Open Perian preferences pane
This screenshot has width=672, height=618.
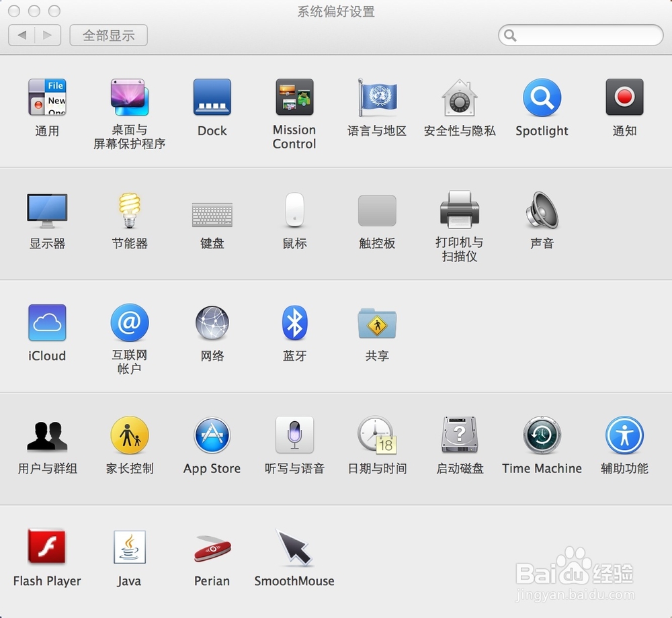212,549
